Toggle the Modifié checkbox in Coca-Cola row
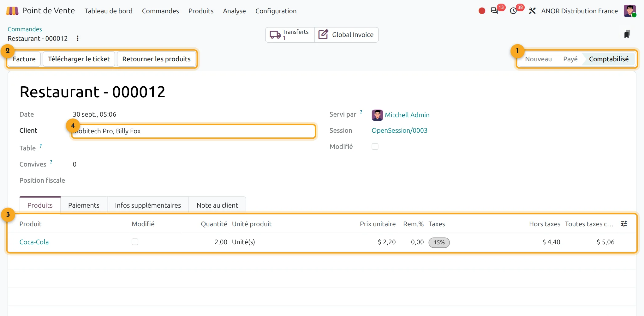 click(x=135, y=242)
